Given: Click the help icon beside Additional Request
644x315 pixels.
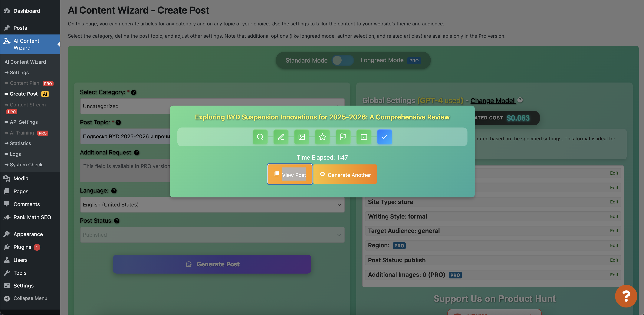Looking at the screenshot, I should 136,153.
